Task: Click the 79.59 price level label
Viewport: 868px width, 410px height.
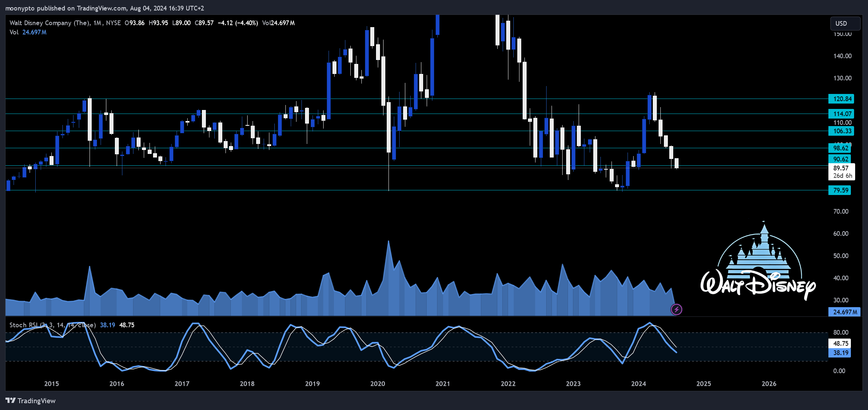Action: pyautogui.click(x=839, y=190)
